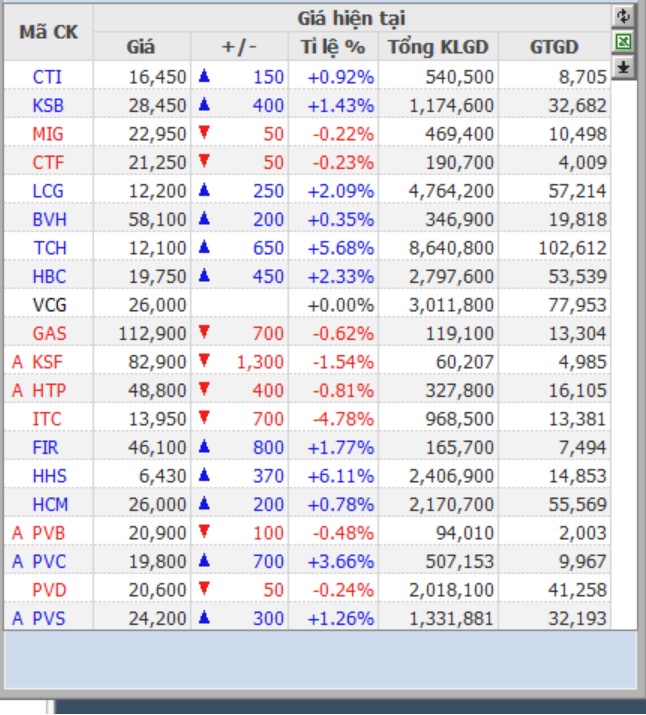Select percentage +0.00% in VCG row
The height and width of the screenshot is (715, 646).
pos(341,305)
